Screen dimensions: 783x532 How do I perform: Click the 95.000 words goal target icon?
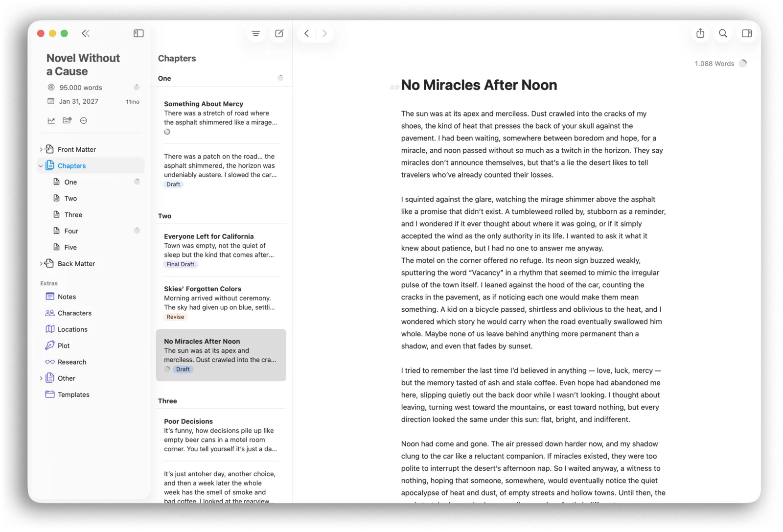click(x=51, y=87)
